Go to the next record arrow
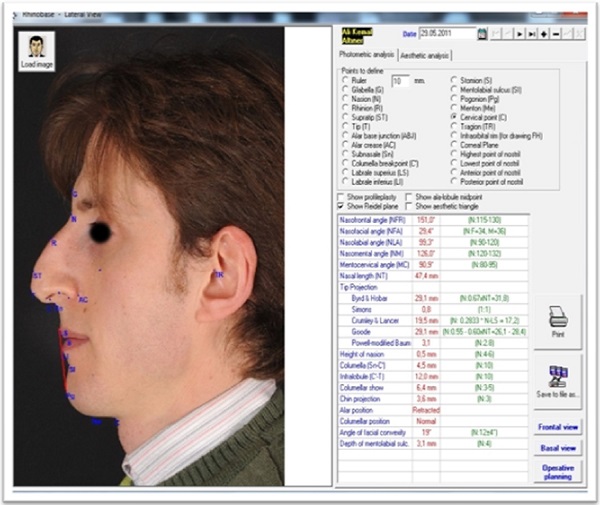The width and height of the screenshot is (600, 505). pyautogui.click(x=518, y=34)
